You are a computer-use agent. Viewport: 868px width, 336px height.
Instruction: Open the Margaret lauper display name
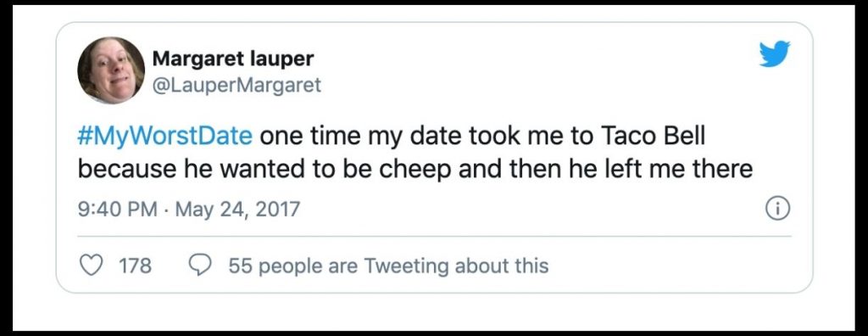(x=232, y=59)
